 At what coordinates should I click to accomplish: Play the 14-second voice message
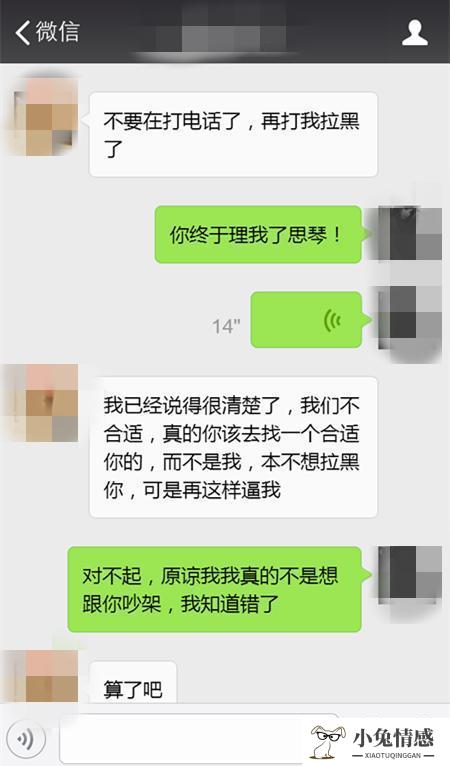(x=307, y=320)
